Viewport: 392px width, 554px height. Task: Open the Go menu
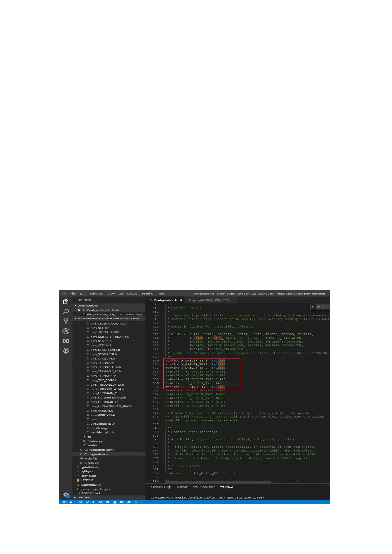(121, 294)
